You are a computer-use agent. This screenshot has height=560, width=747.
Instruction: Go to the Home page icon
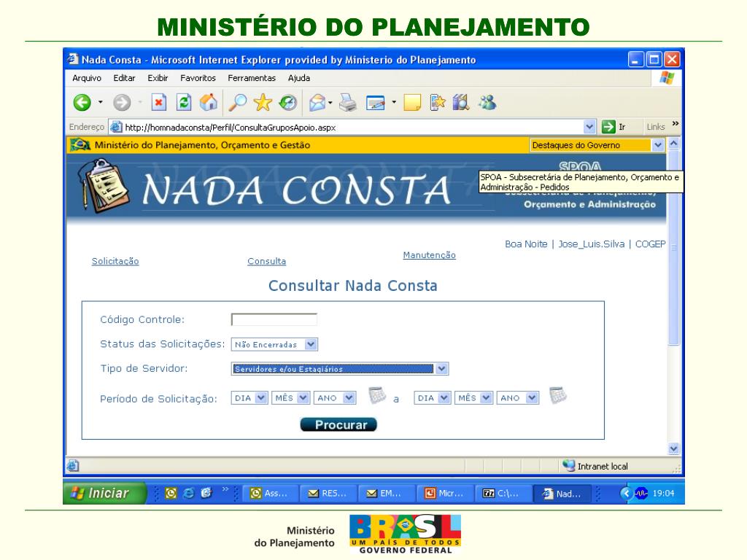[209, 102]
